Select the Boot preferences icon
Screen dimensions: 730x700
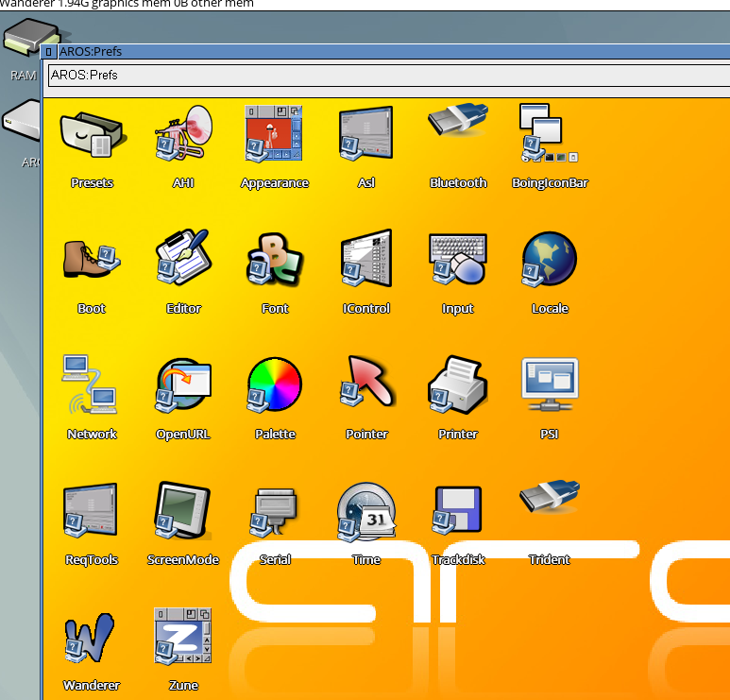pyautogui.click(x=92, y=259)
